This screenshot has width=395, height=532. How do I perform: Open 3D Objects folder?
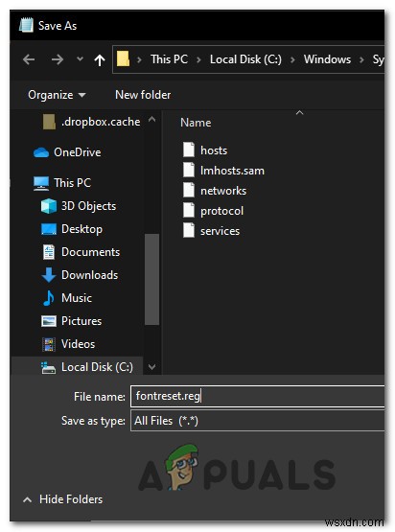coord(88,206)
